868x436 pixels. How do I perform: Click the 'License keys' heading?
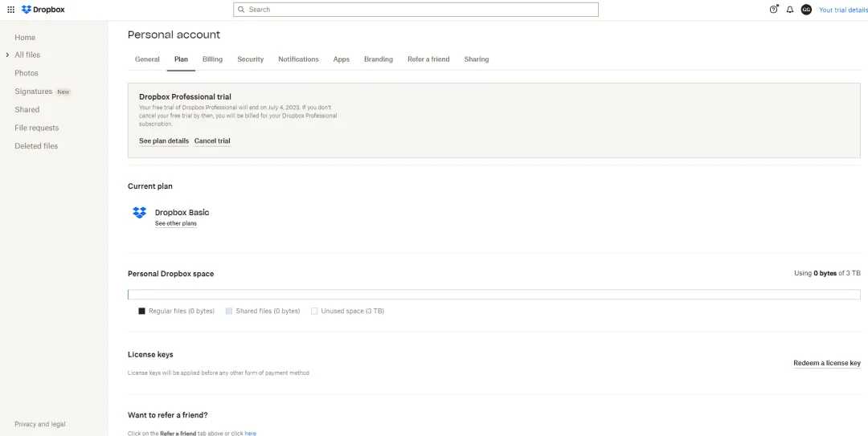click(x=150, y=355)
